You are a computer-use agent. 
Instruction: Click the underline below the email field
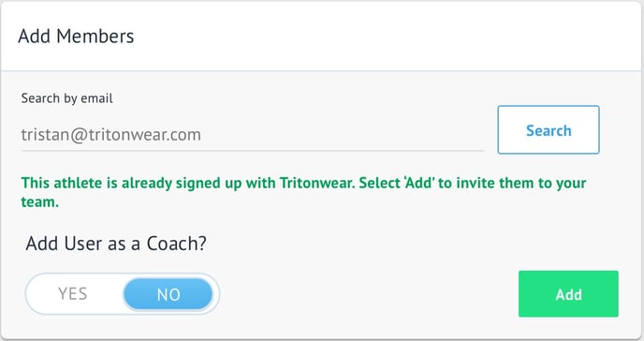pyautogui.click(x=253, y=151)
